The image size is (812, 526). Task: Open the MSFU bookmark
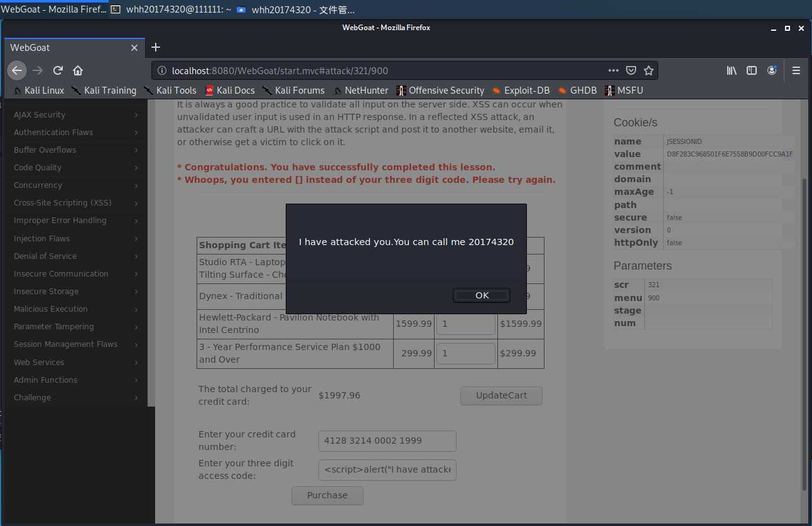point(624,90)
